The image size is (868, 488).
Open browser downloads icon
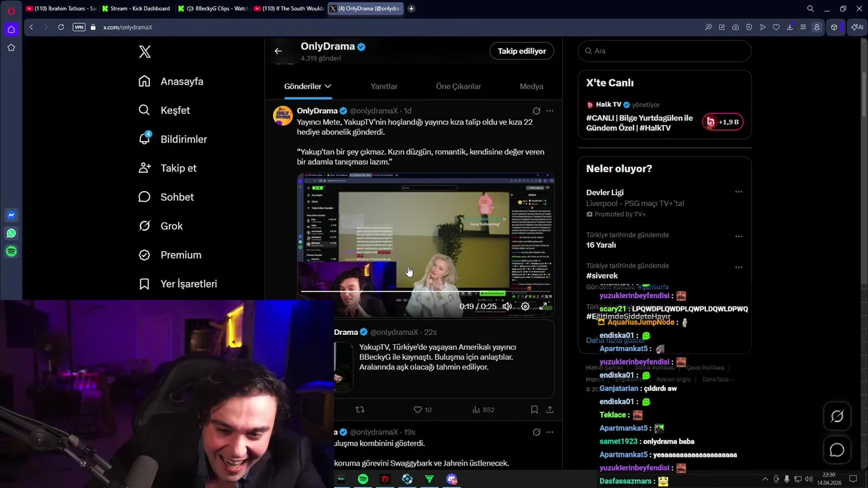790,27
